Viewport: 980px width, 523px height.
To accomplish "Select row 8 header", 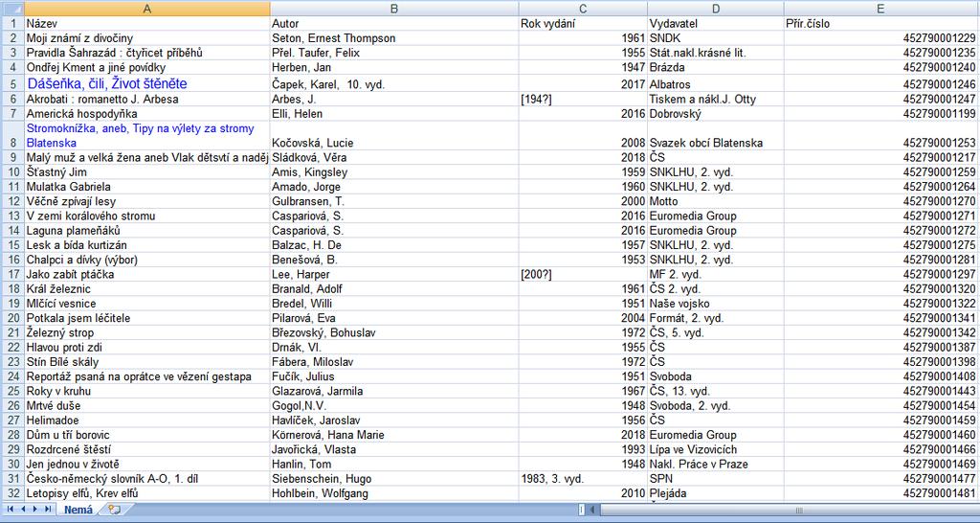I will click(x=11, y=136).
